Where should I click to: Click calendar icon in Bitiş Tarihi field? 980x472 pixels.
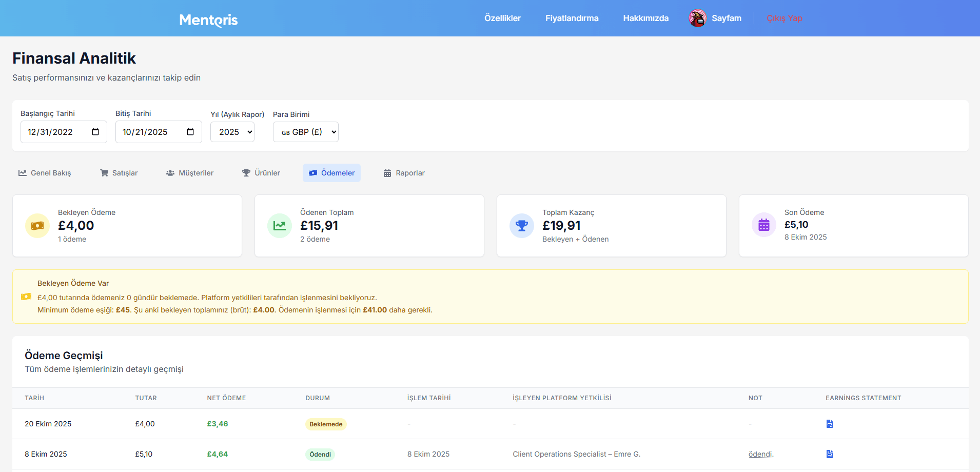pos(190,132)
